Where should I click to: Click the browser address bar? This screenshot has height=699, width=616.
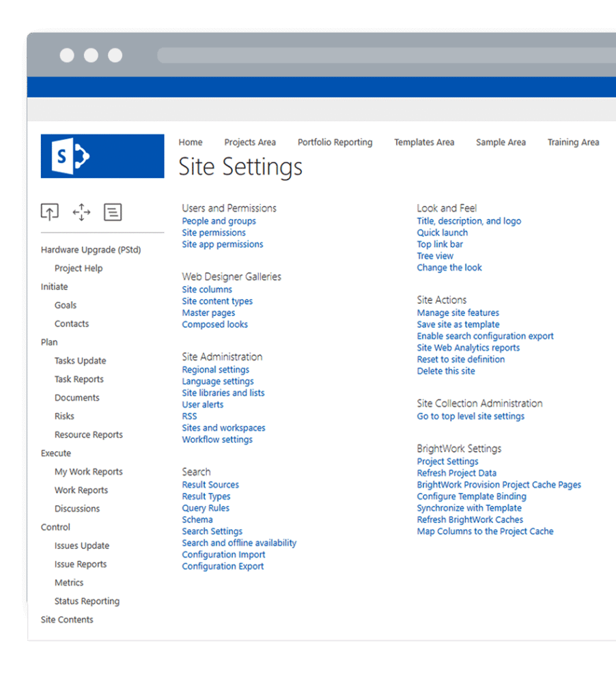382,55
